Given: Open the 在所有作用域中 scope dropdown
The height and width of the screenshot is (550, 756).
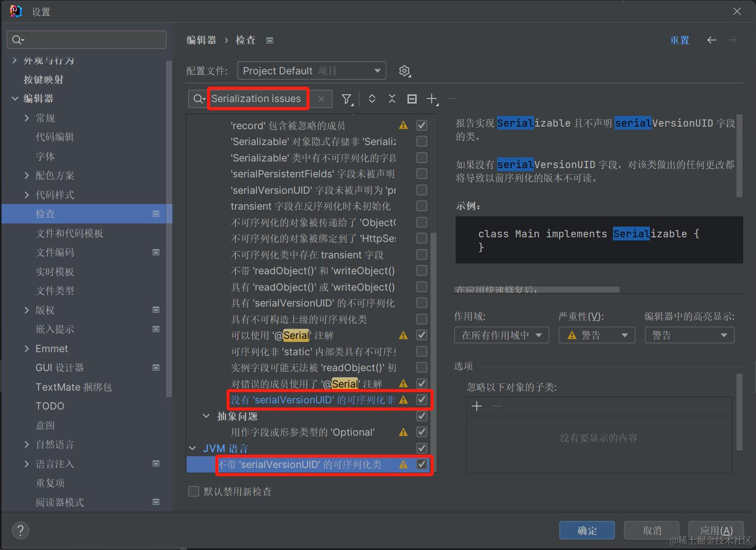Looking at the screenshot, I should (x=502, y=335).
